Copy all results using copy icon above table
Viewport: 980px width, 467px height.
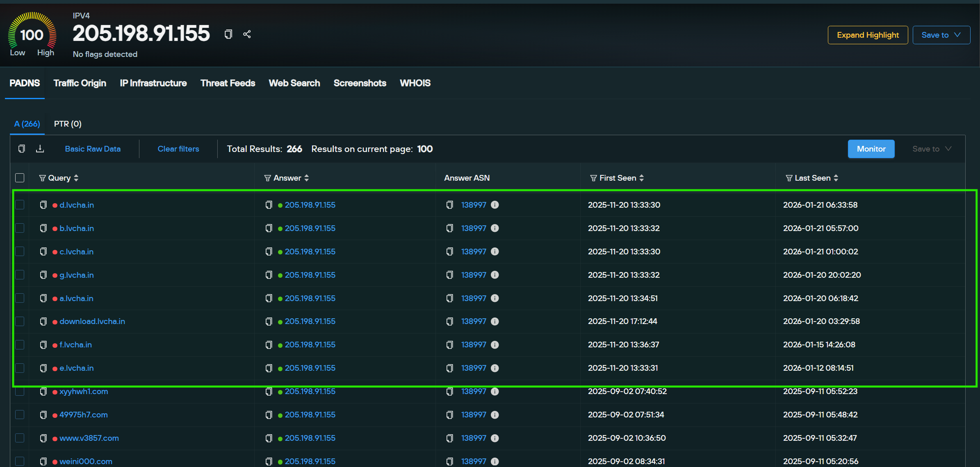21,149
